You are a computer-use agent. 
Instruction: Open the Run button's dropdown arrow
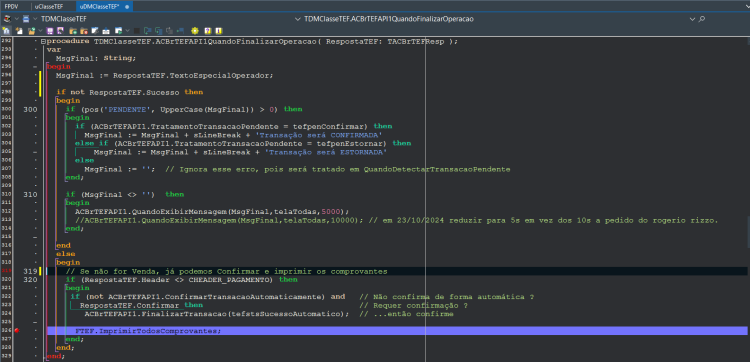point(128,31)
